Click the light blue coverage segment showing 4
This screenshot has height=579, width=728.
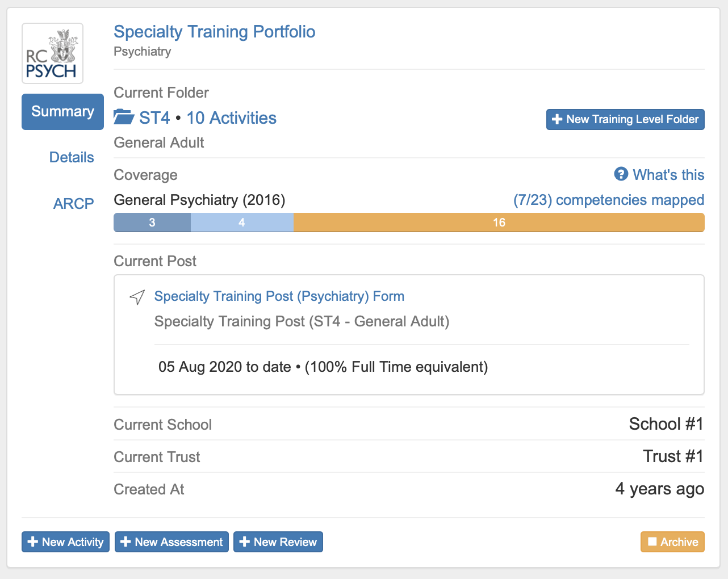point(242,223)
